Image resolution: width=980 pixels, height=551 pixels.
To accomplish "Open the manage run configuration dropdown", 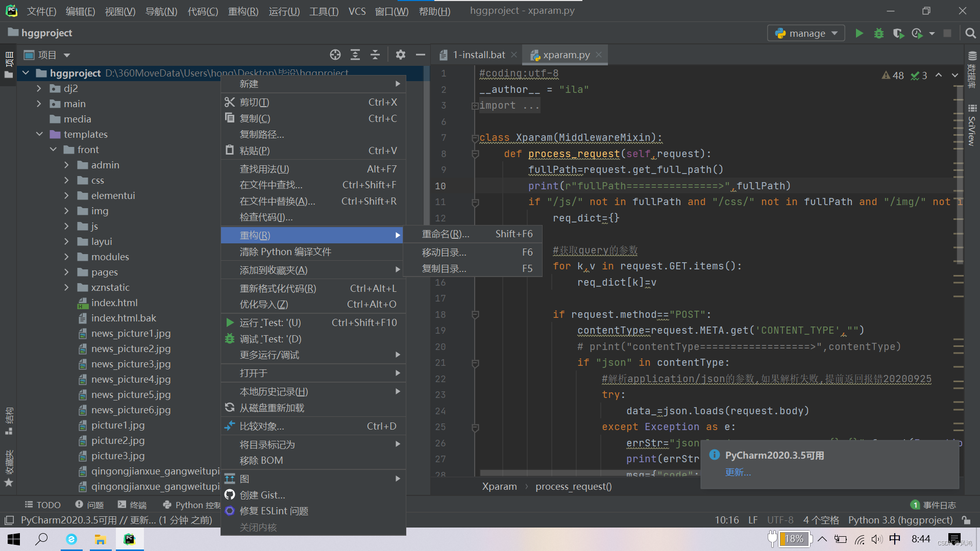I will coord(835,33).
